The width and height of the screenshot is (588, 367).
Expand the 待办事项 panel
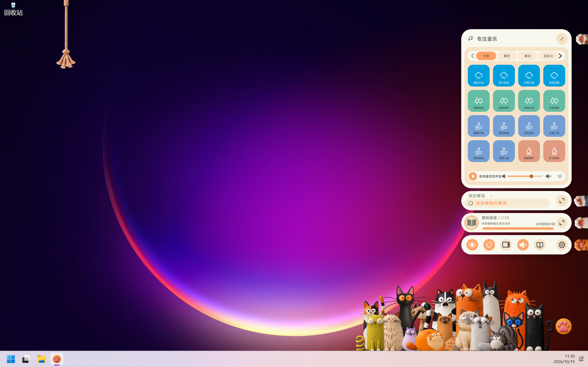pos(562,201)
